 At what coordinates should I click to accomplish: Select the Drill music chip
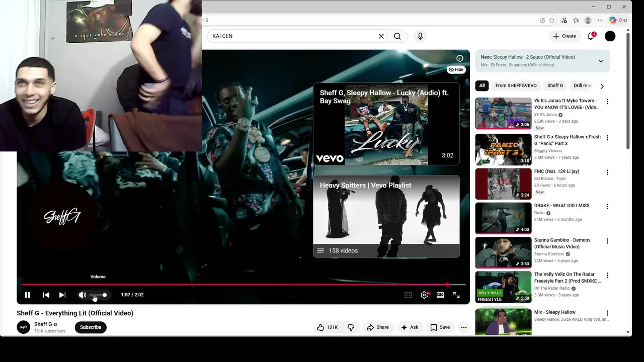coord(582,85)
